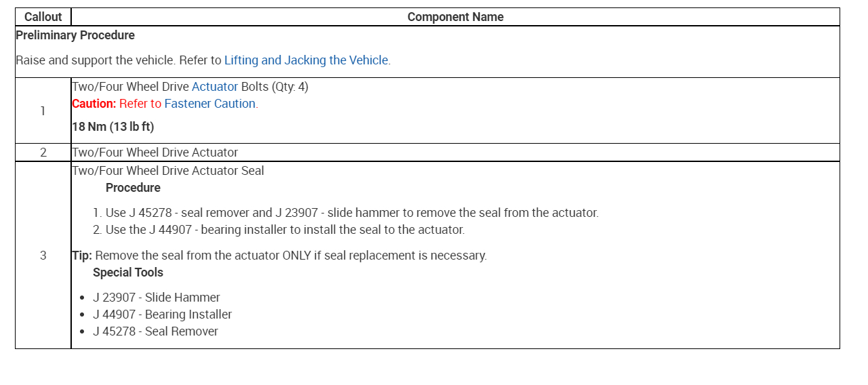Open the Fastener Caution link
The image size is (868, 385).
(210, 104)
